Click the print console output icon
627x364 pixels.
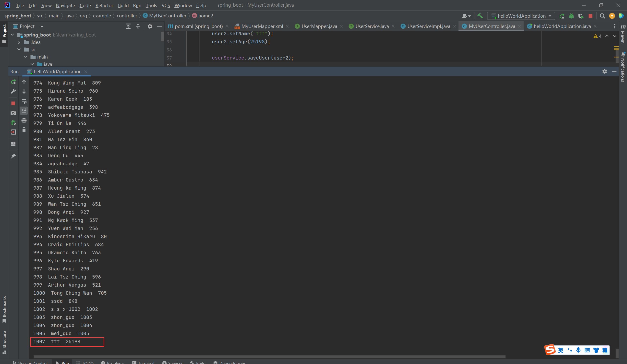[x=24, y=121]
